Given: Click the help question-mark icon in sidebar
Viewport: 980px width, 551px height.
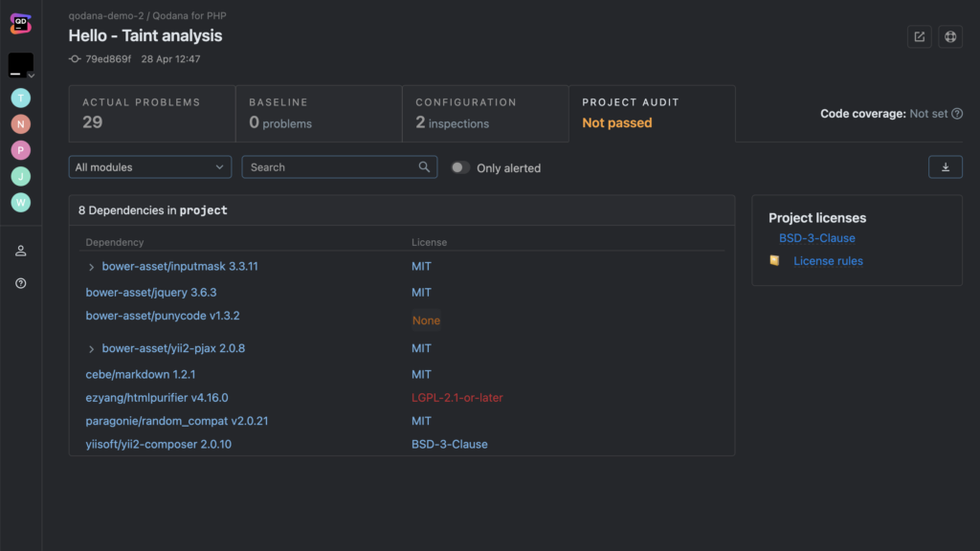Looking at the screenshot, I should (x=20, y=282).
